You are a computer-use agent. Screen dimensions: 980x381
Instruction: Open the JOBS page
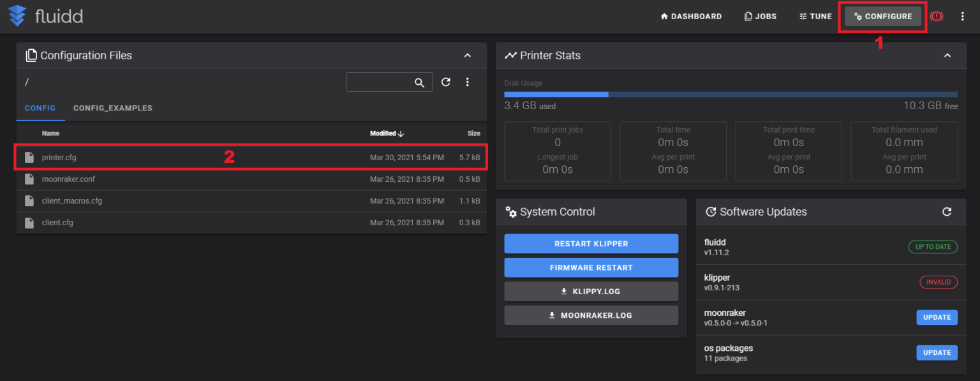(760, 16)
